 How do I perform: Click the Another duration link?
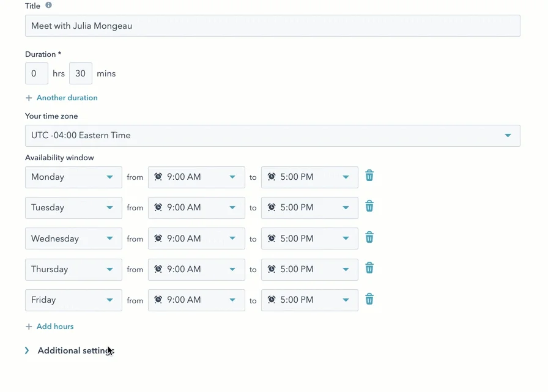click(x=67, y=98)
